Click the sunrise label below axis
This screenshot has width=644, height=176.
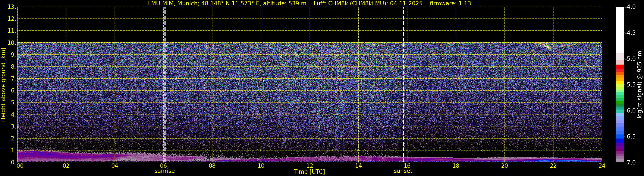click(165, 171)
